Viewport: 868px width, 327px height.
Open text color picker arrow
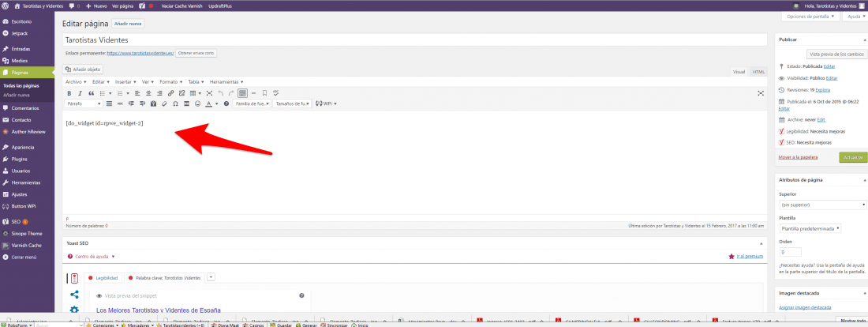pos(216,103)
